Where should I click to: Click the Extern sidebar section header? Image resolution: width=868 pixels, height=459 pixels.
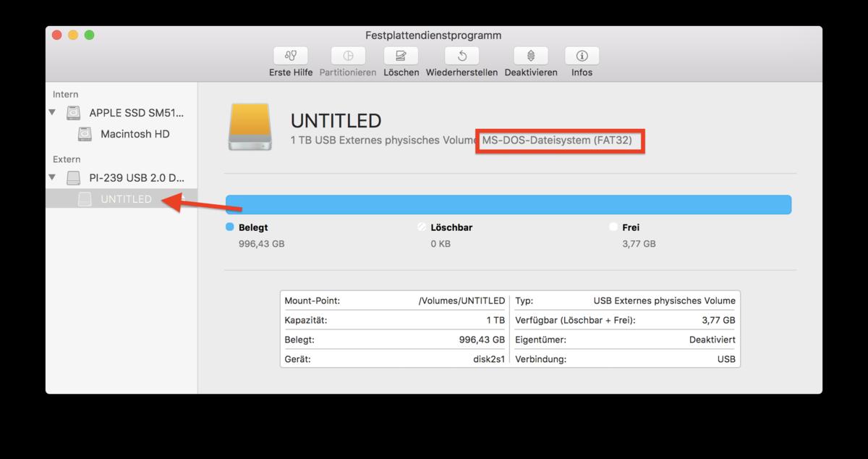[x=67, y=159]
